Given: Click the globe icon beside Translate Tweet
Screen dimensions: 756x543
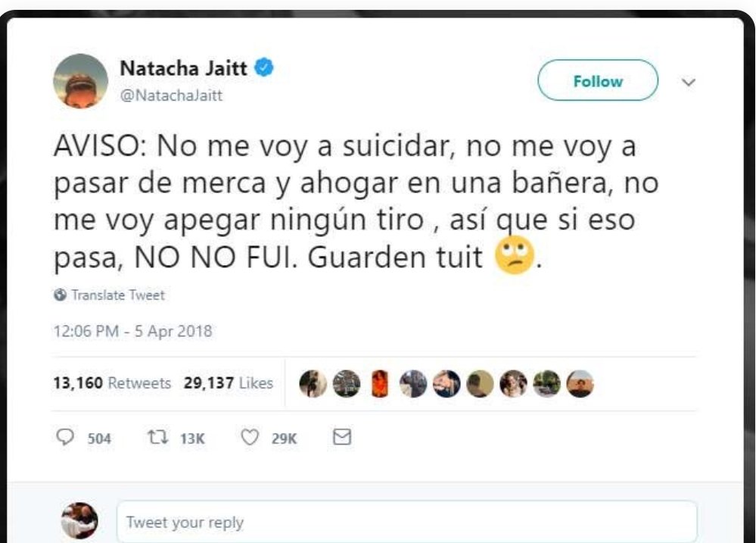Looking at the screenshot, I should (61, 295).
